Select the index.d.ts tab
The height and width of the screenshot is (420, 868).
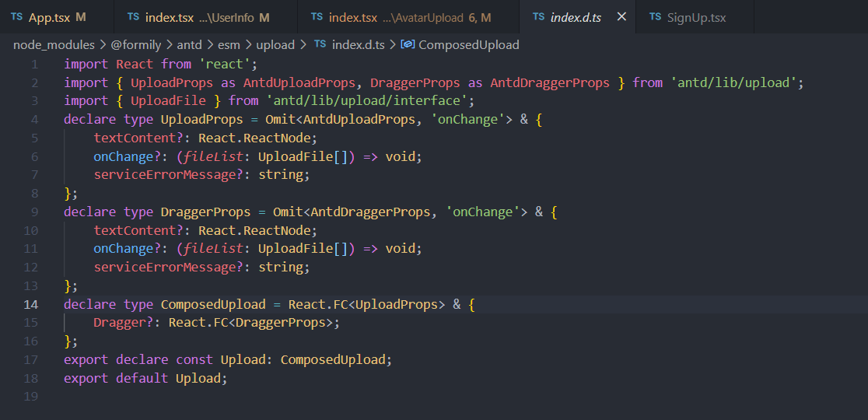(x=576, y=17)
